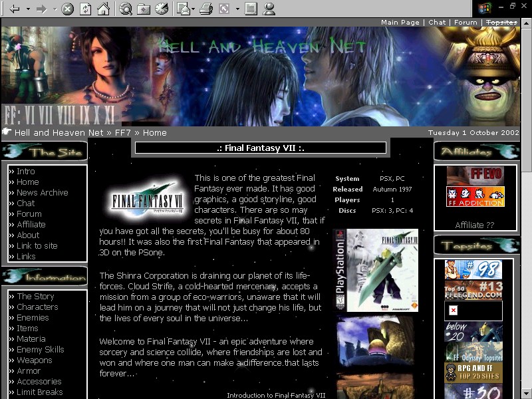Open the Limit Breaks link
The width and height of the screenshot is (532, 399).
coord(40,392)
